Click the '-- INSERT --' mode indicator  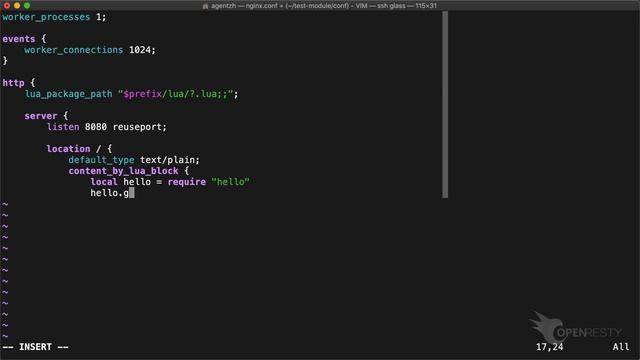pyautogui.click(x=36, y=347)
